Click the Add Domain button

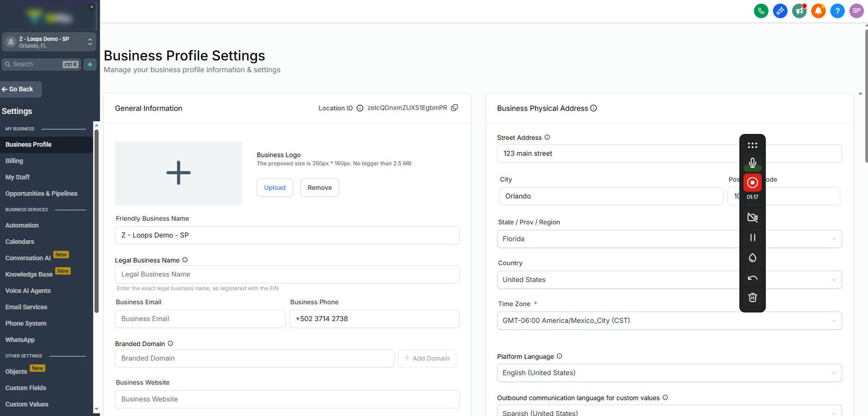(x=427, y=359)
